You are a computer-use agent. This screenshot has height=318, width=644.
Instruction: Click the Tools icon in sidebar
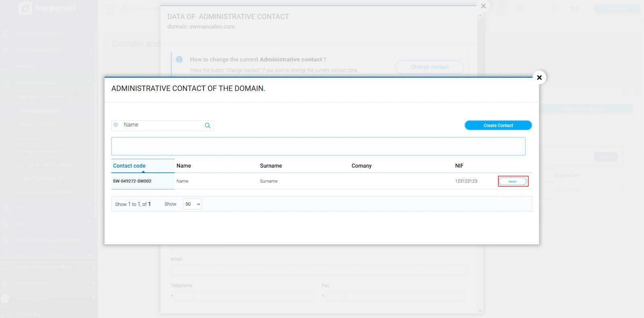6,208
